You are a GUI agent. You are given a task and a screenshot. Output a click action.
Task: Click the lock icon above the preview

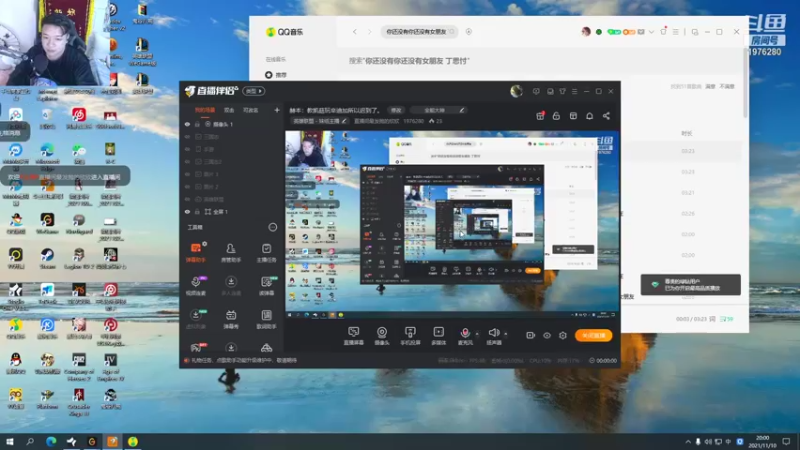click(x=556, y=116)
